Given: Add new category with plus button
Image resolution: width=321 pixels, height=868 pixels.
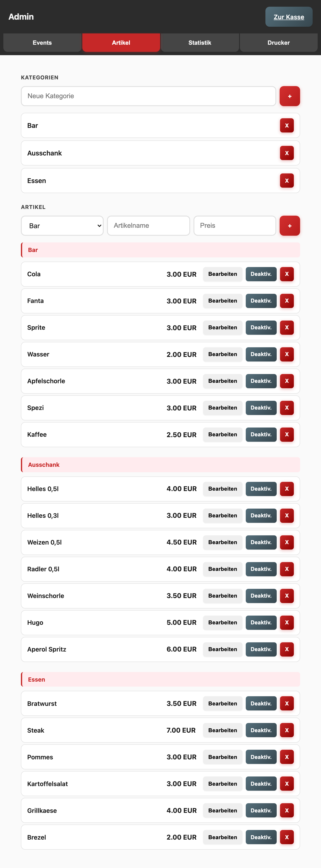Looking at the screenshot, I should tap(290, 96).
